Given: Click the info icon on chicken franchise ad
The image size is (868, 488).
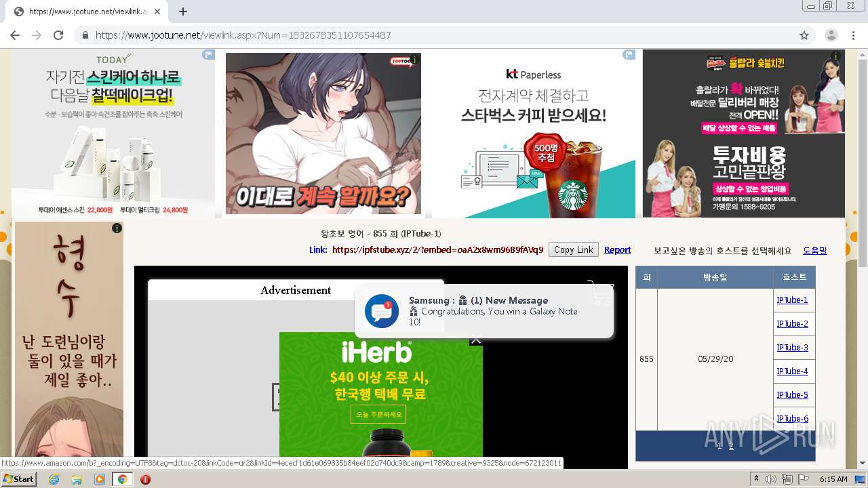Looking at the screenshot, I should pos(836,56).
